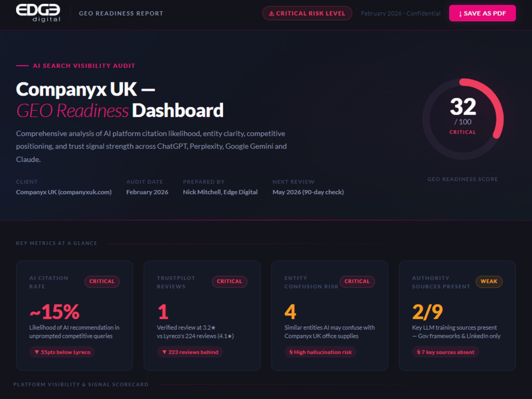Click the Authority Sources Present card title

pos(441,282)
